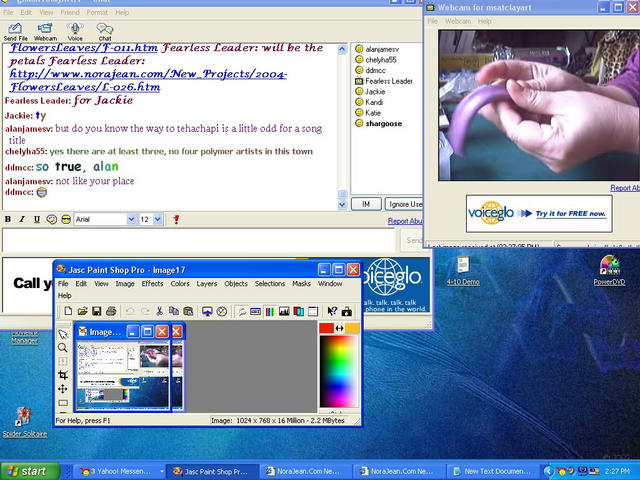Launch Spider Solitaire from the desktop

click(24, 422)
